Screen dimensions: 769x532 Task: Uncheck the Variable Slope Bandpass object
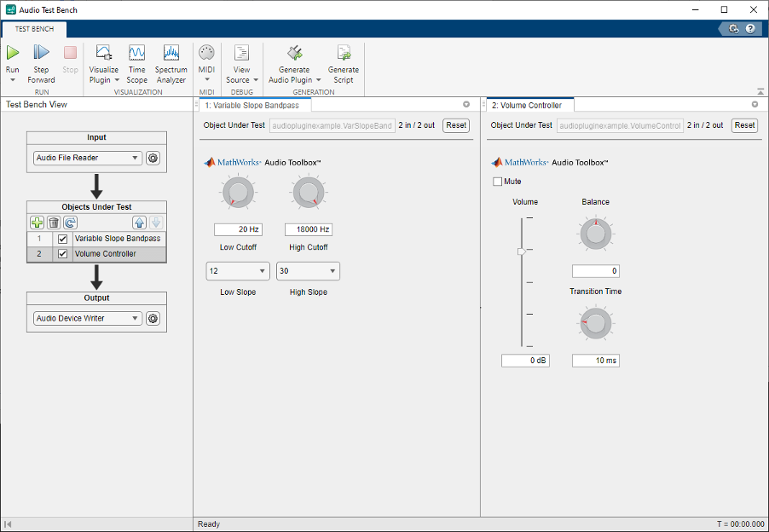click(x=62, y=239)
